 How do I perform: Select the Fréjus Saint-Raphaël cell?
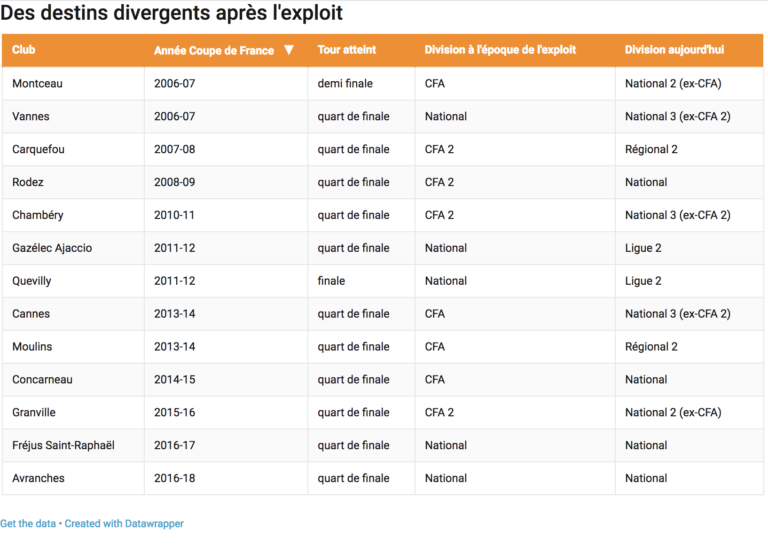pyautogui.click(x=63, y=445)
